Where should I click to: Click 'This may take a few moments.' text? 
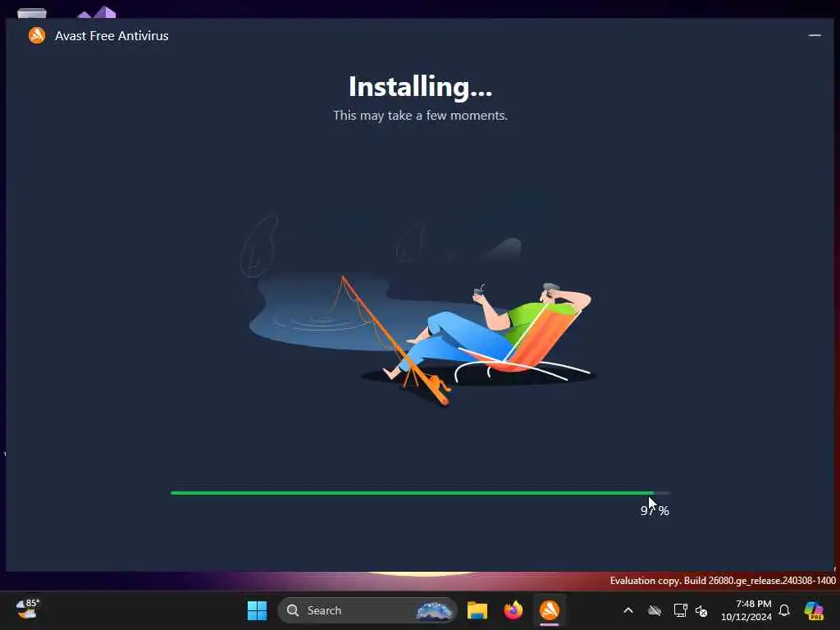coord(420,115)
